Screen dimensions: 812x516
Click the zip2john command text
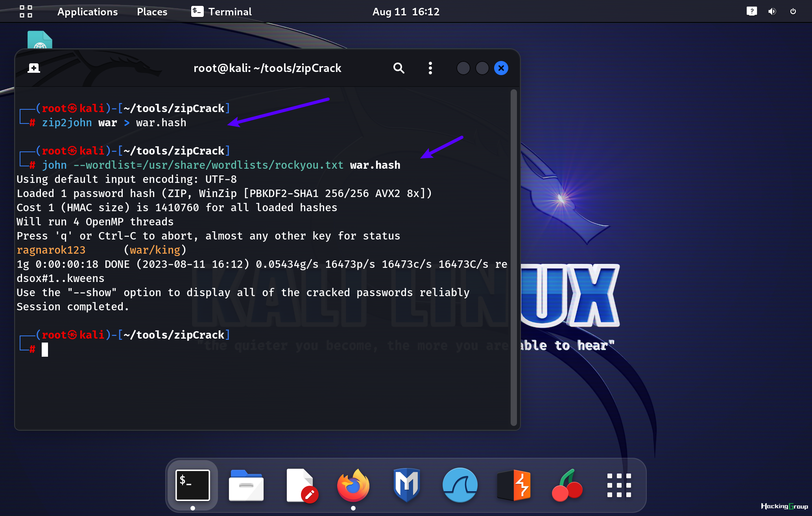pyautogui.click(x=67, y=123)
